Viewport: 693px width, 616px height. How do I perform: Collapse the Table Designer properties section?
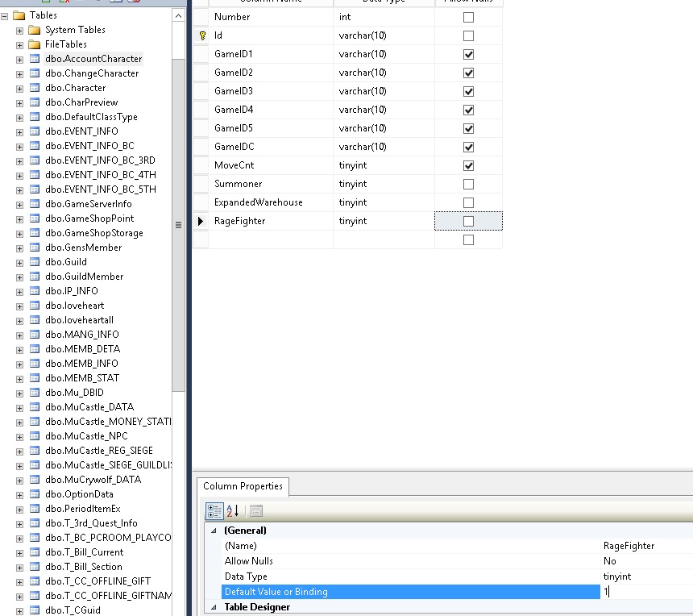click(x=214, y=607)
